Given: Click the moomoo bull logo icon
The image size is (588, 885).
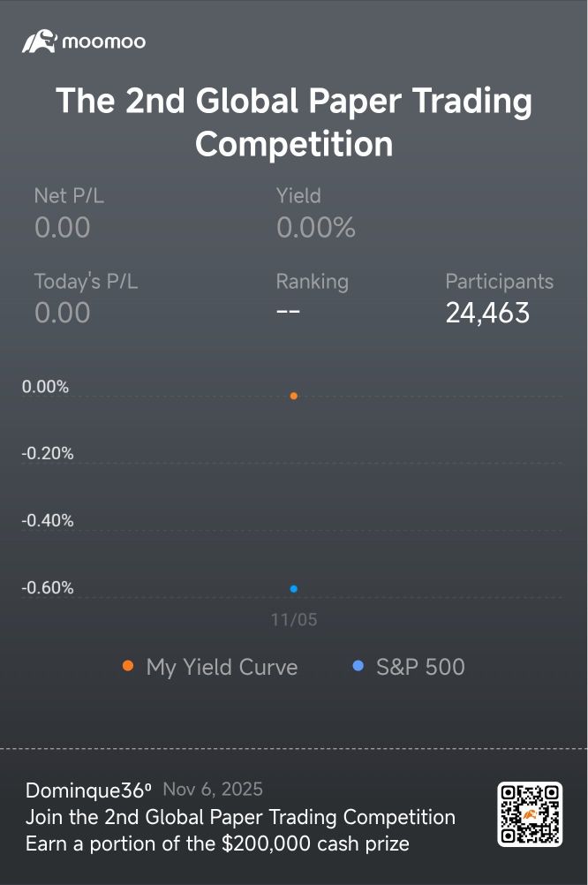Looking at the screenshot, I should point(40,41).
